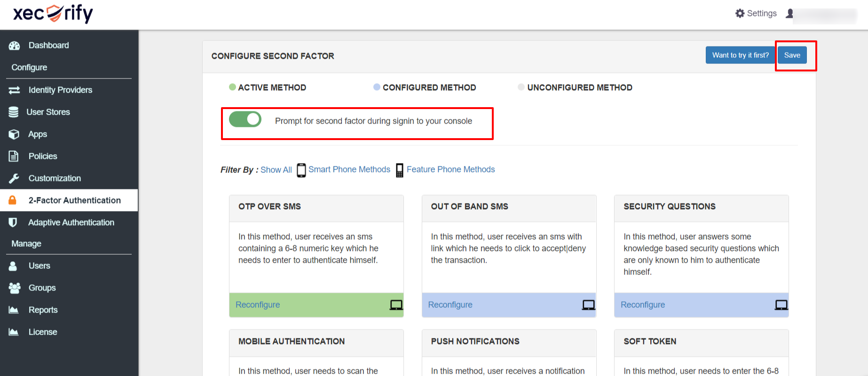Toggle the second factor prompt switch
This screenshot has height=376, width=868.
tap(245, 119)
